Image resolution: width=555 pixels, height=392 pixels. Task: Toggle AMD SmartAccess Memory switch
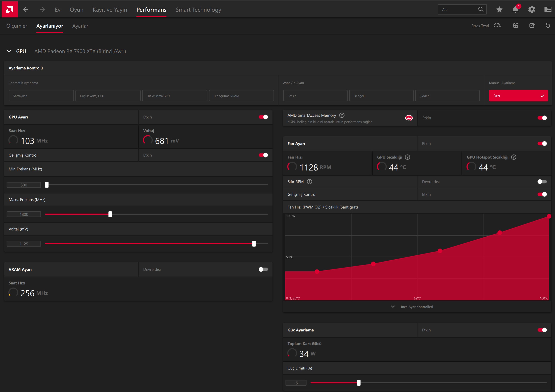(542, 118)
